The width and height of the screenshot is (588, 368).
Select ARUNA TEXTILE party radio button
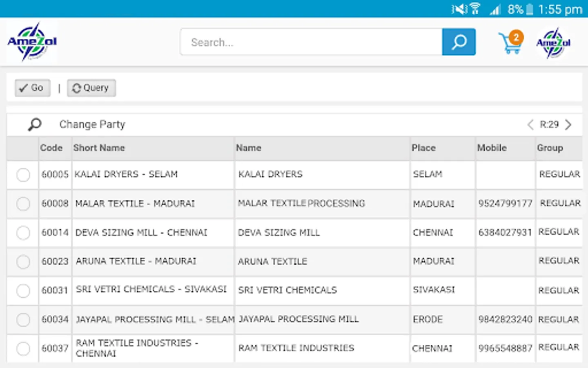pos(23,262)
